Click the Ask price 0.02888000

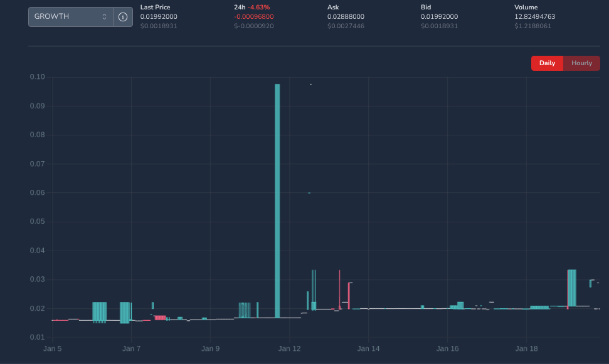point(346,16)
